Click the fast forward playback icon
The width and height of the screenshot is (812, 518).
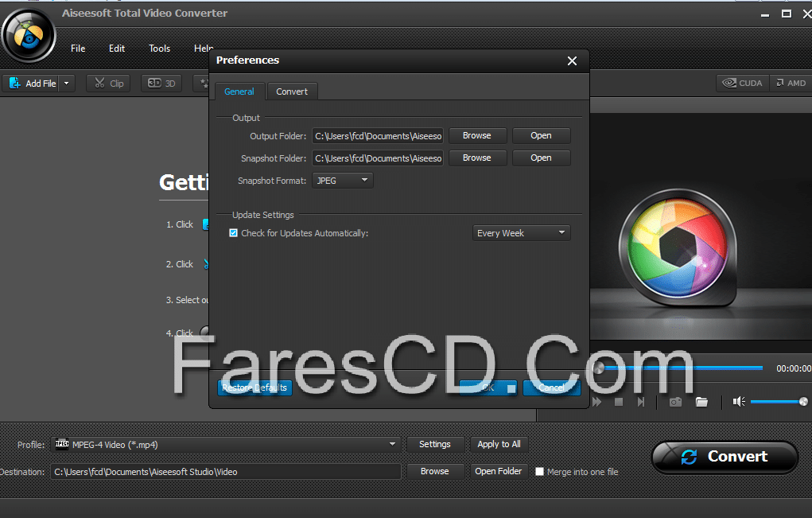point(597,402)
